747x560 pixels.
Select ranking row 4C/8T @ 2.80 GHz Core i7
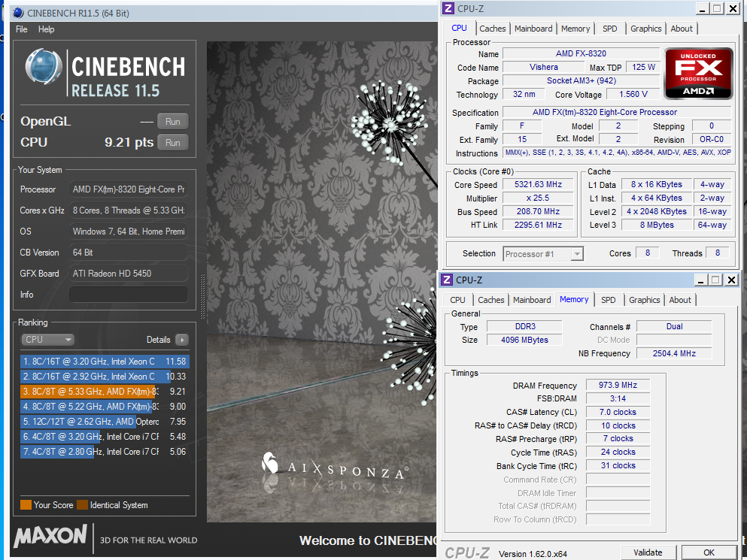(105, 452)
